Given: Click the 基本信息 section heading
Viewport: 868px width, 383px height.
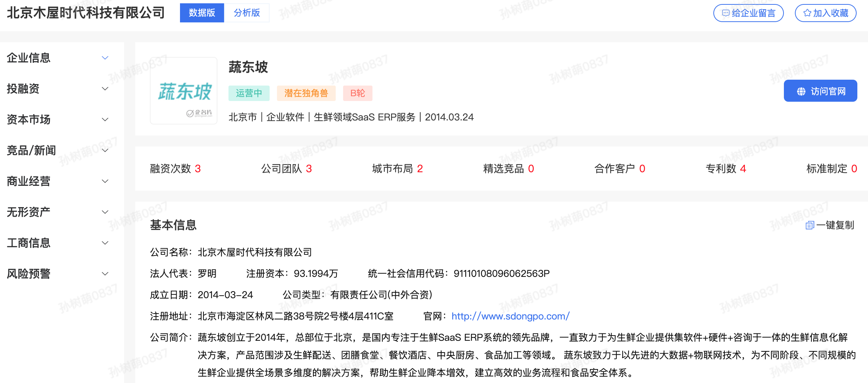Looking at the screenshot, I should [x=173, y=225].
